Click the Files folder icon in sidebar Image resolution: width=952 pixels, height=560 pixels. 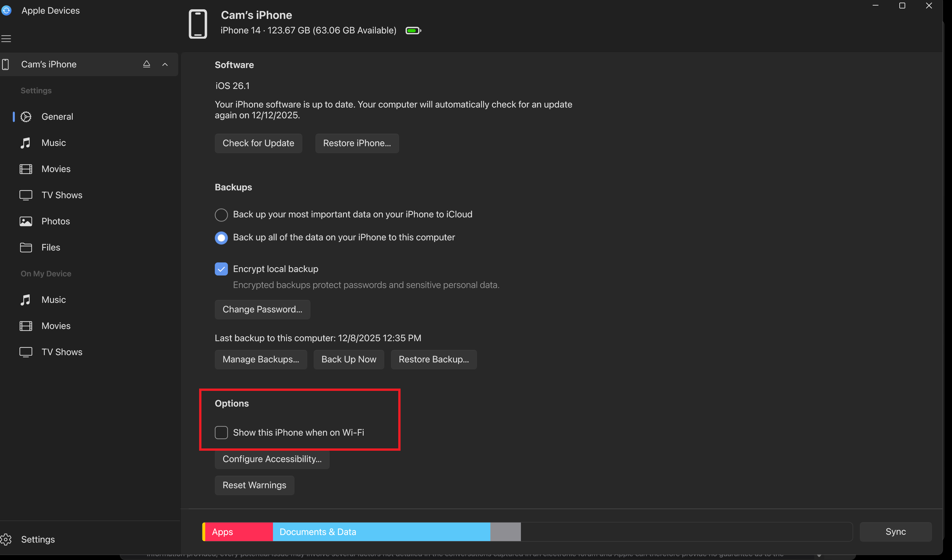pyautogui.click(x=26, y=247)
